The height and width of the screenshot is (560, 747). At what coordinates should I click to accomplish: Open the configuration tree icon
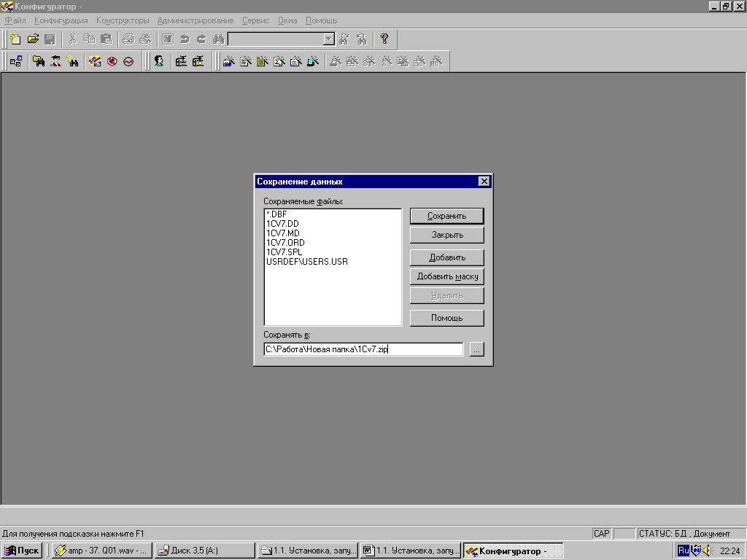pos(16,61)
